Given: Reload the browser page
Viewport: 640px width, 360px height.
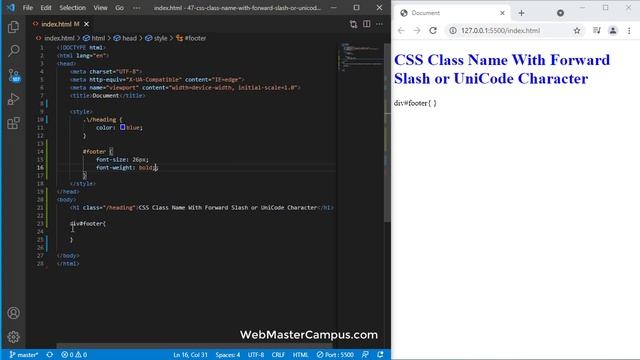Looking at the screenshot, I should click(x=433, y=31).
